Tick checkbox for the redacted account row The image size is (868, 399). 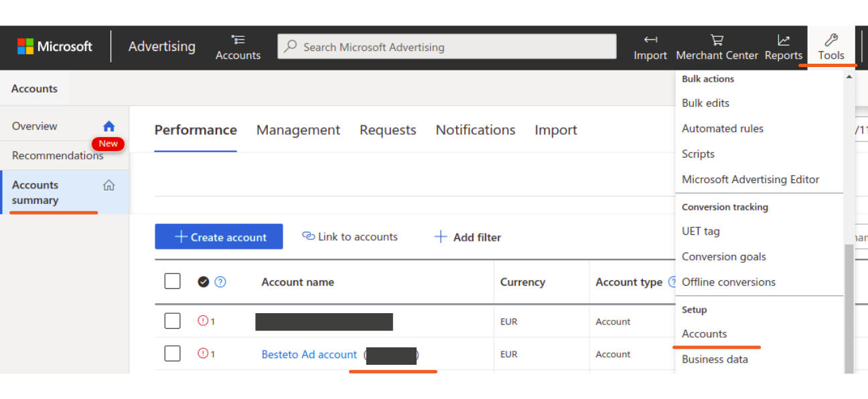pyautogui.click(x=172, y=321)
